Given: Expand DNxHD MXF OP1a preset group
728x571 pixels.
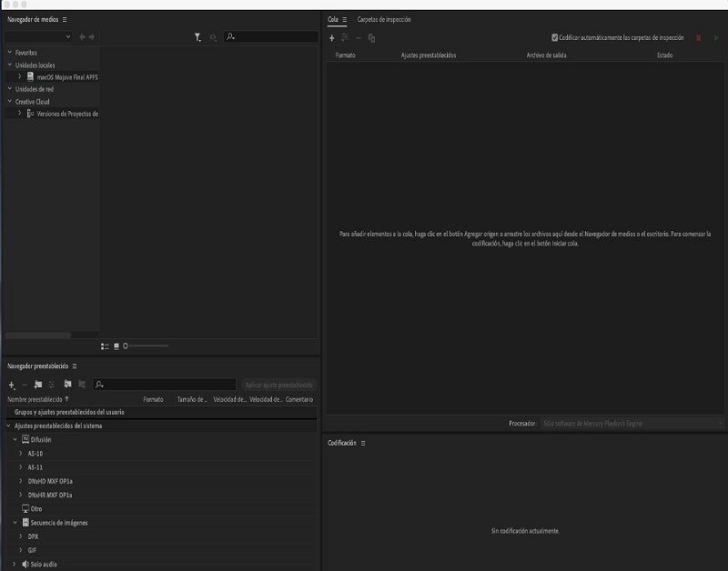Looking at the screenshot, I should tap(20, 481).
